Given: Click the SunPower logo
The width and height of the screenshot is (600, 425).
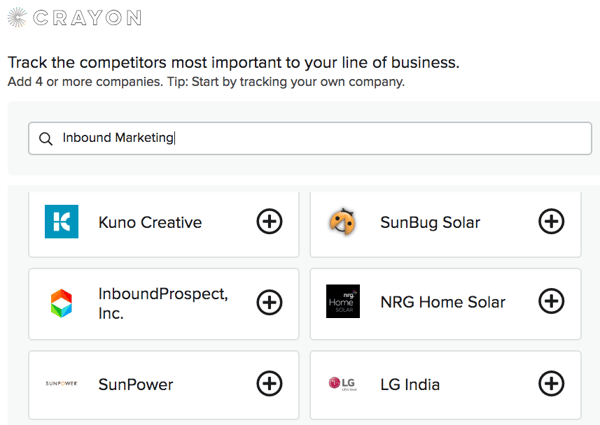Looking at the screenshot, I should tap(62, 384).
